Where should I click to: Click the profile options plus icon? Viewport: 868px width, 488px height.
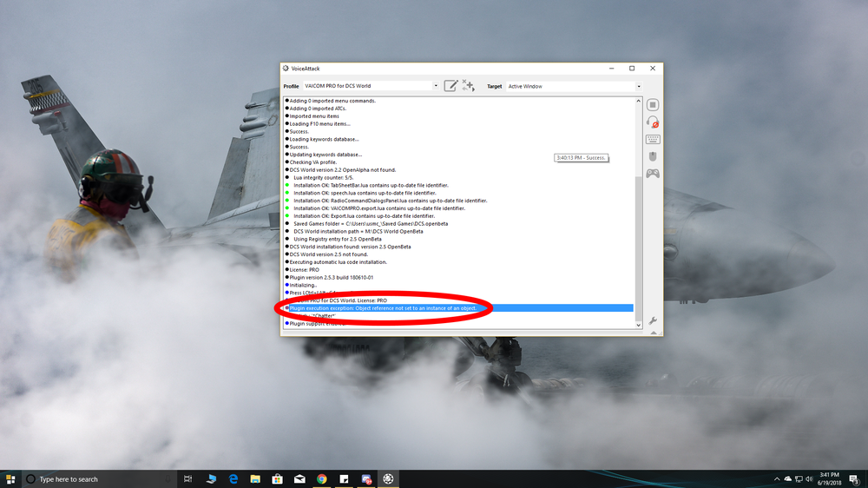469,86
